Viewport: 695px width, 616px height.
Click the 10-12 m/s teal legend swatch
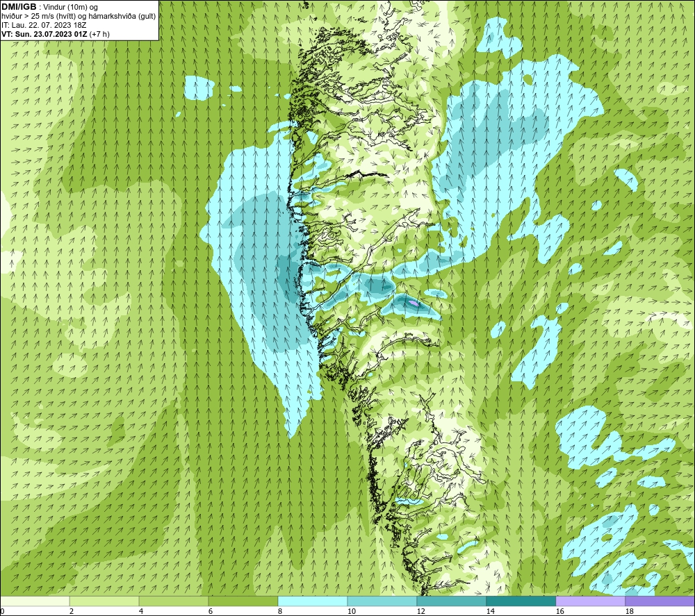coord(382,601)
